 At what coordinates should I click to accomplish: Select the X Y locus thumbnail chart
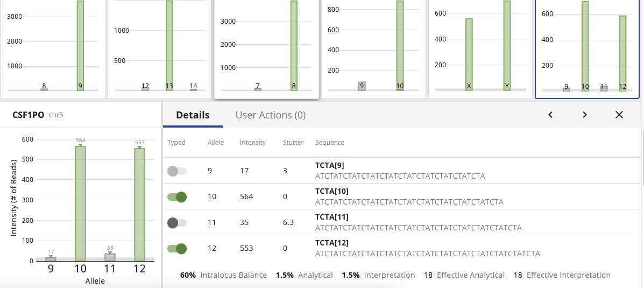click(480, 49)
